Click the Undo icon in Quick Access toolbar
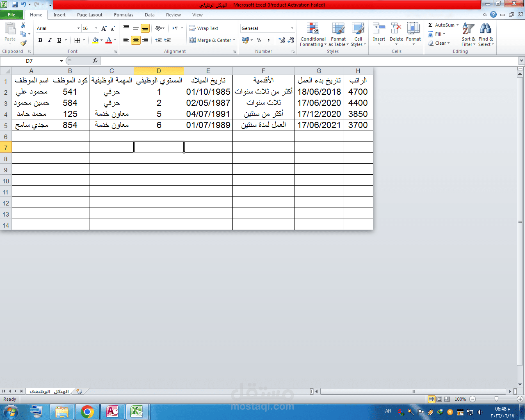Image resolution: width=525 pixels, height=420 pixels. tap(23, 5)
